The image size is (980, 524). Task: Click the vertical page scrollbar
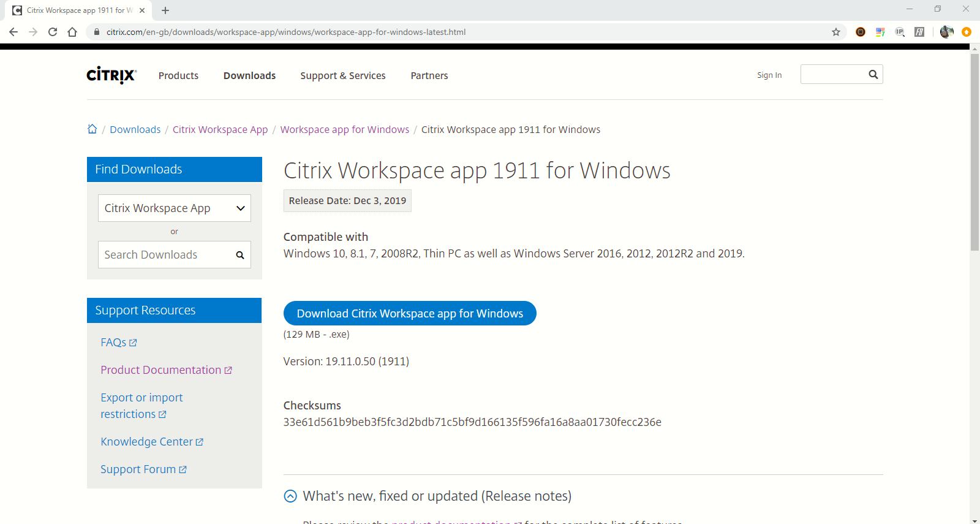pyautogui.click(x=974, y=152)
